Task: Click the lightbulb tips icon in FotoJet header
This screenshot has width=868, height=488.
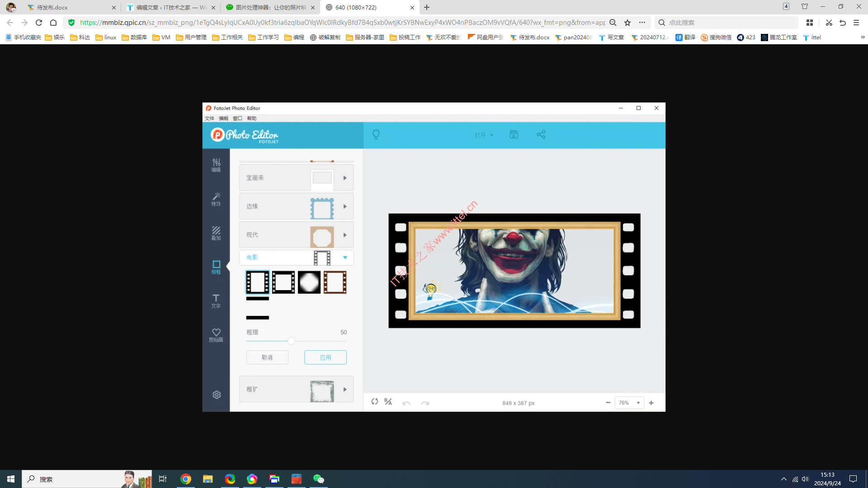Action: click(x=376, y=135)
